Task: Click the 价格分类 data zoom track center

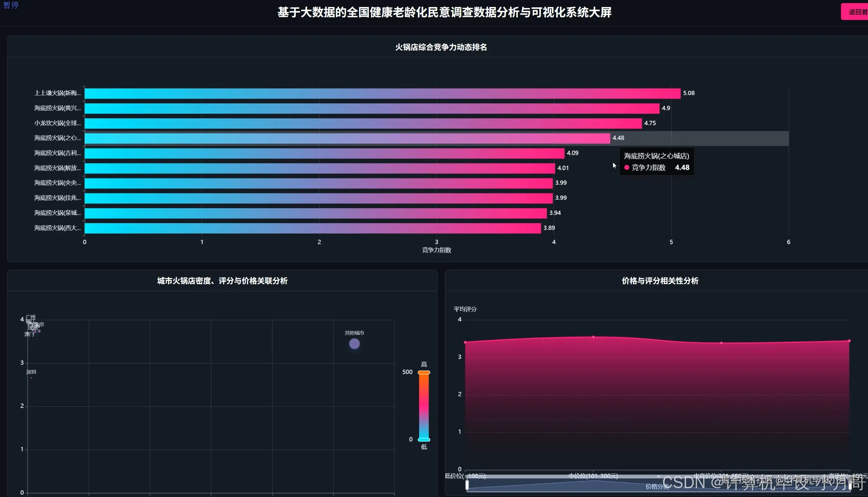Action: tap(658, 485)
